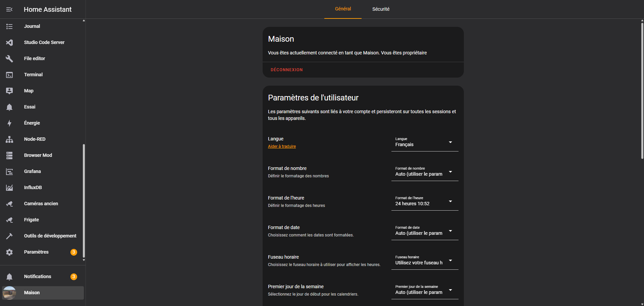Click the Grafana sidebar icon
Viewport: 644px width, 306px height.
pos(9,172)
